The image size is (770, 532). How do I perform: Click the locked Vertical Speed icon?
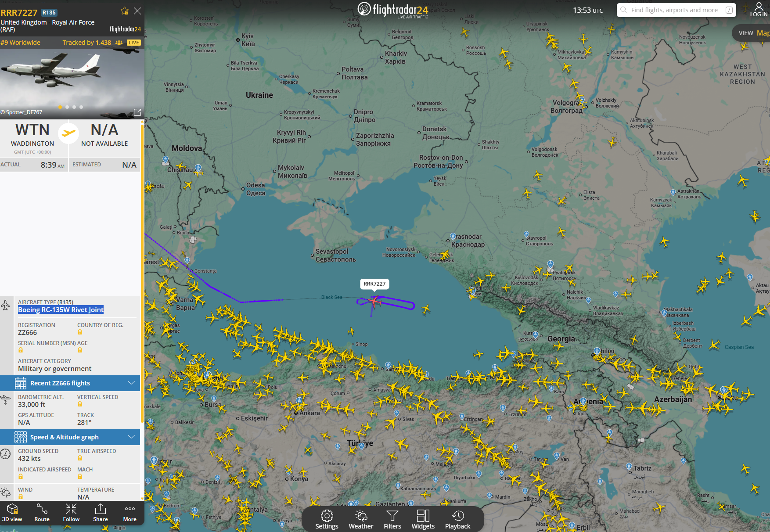pyautogui.click(x=80, y=404)
